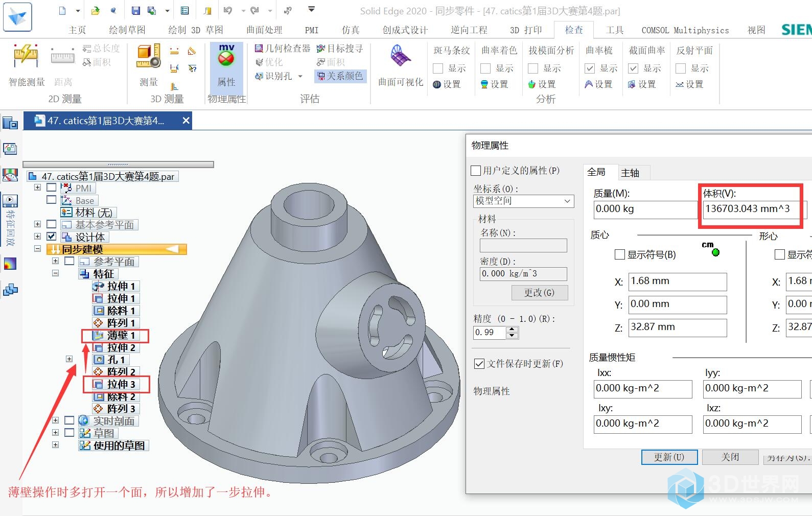
Task: Switch to the 绘制草图 ribbon tab
Action: [x=127, y=30]
